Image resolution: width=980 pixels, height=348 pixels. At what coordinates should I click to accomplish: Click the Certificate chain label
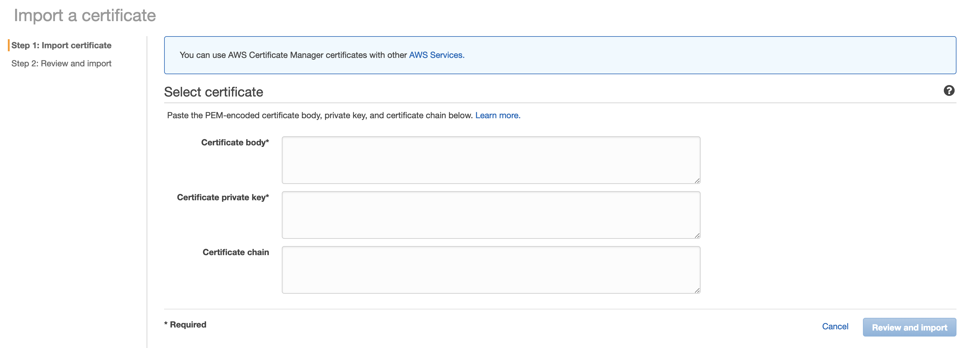235,252
